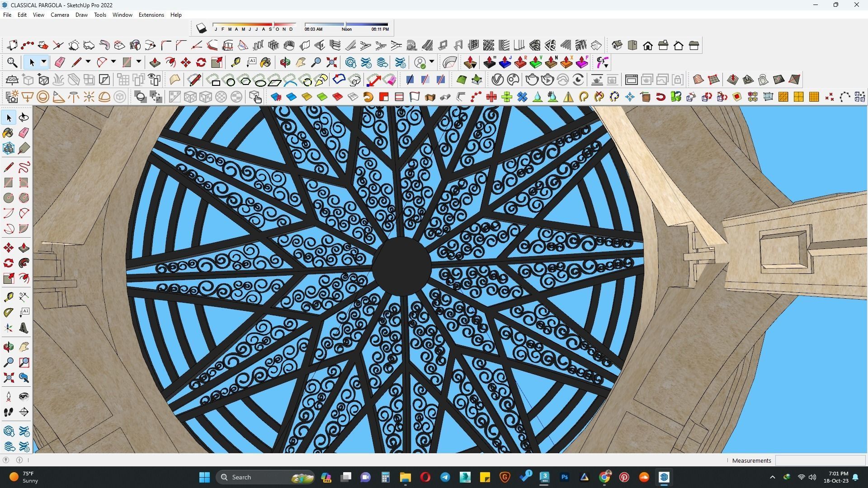
Task: Select the Protractor tool
Action: point(8,312)
